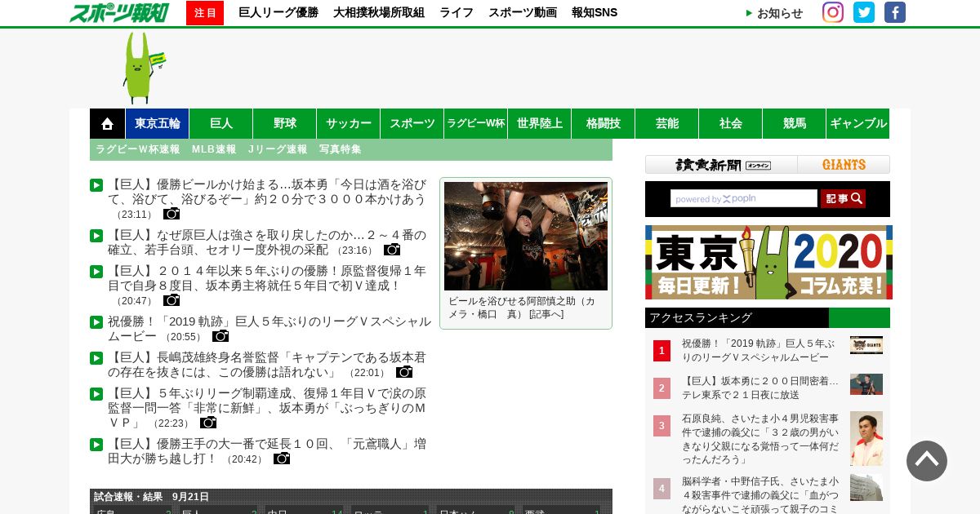Click camera icon beside 長嶋茂雄終身名誉監督 article
Screen dimensions: 980x514
tap(404, 372)
